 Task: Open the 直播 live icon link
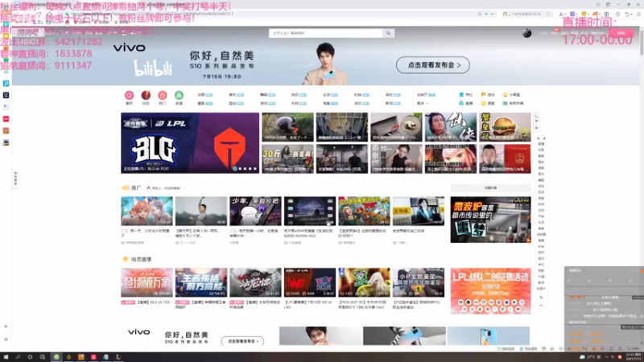point(466,104)
